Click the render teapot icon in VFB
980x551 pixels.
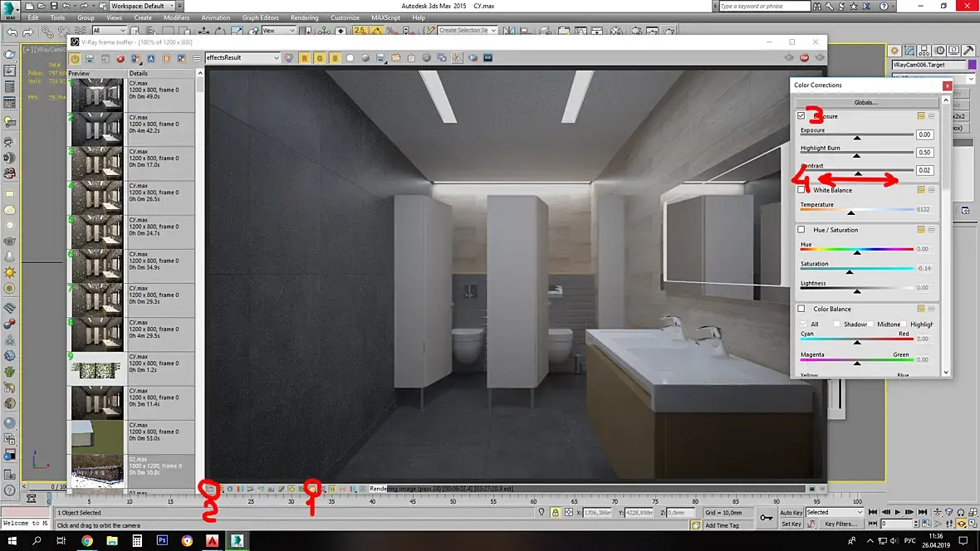coord(473,58)
